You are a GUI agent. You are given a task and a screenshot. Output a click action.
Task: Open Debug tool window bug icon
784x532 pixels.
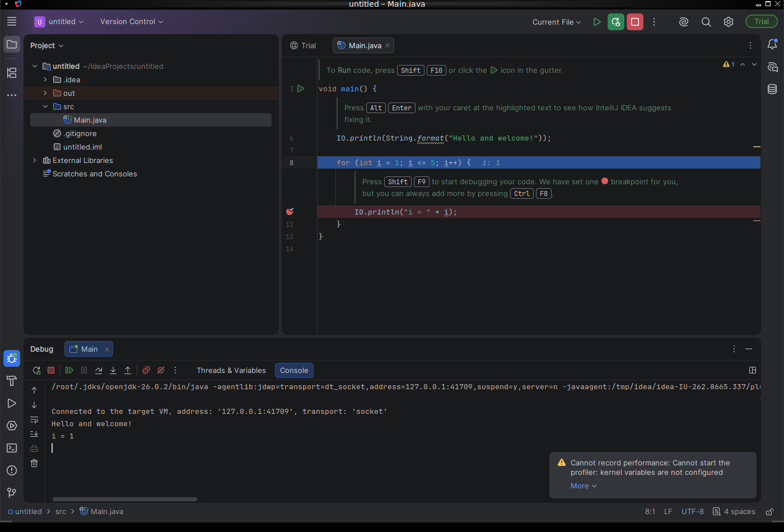[x=12, y=358]
